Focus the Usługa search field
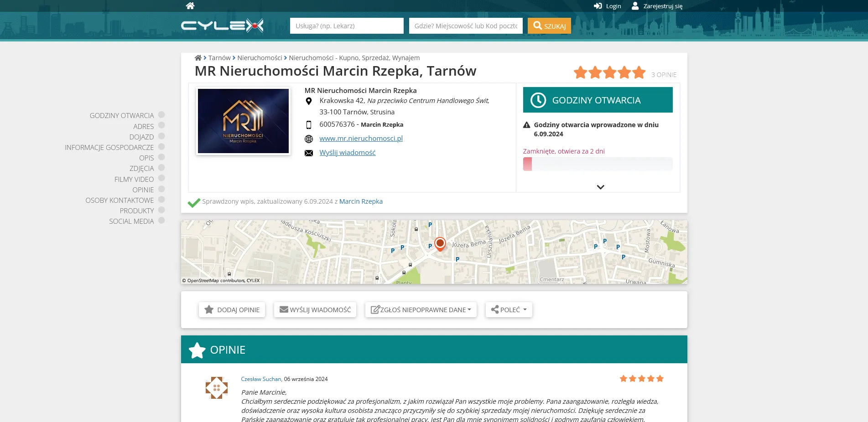Viewport: 868px width, 422px height. coord(347,26)
